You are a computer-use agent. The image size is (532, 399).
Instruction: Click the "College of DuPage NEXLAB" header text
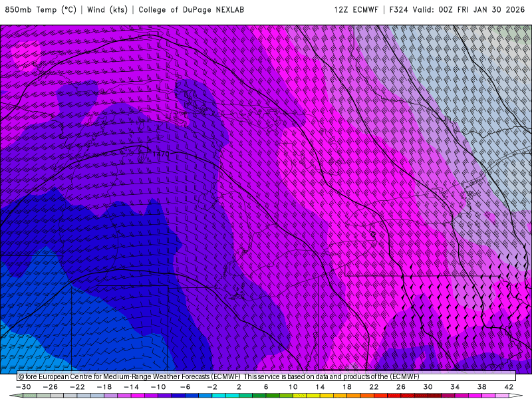point(191,10)
